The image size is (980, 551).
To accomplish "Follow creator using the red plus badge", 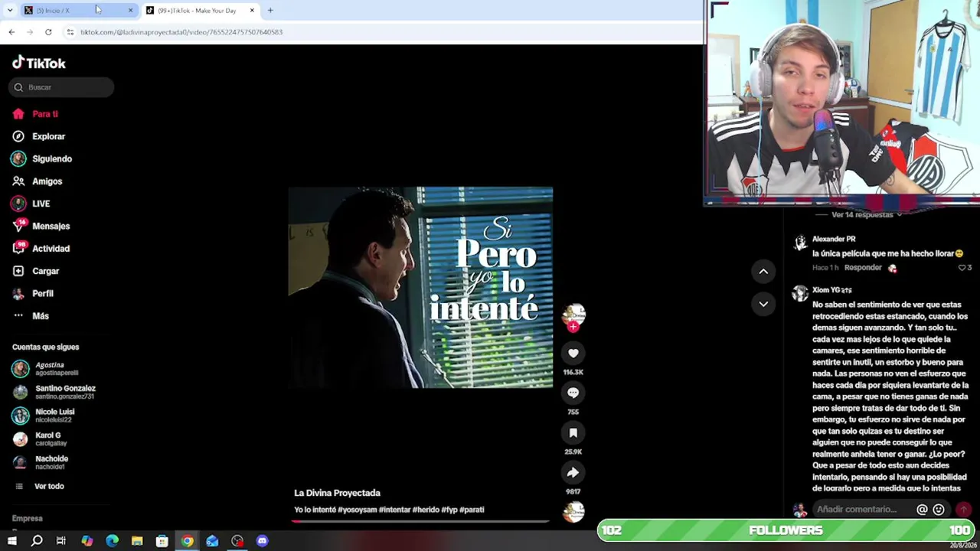I will [573, 327].
